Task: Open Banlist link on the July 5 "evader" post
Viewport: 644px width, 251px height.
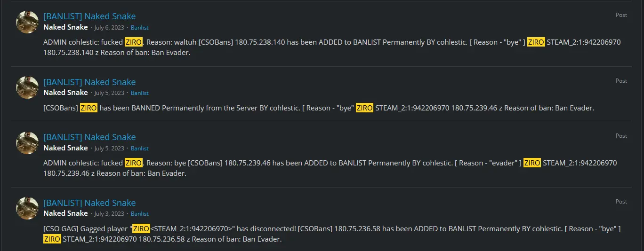Action: click(x=139, y=149)
